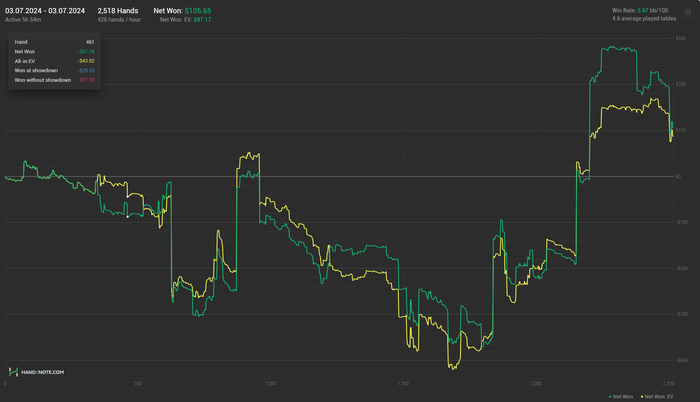Click the Hand 461 row in tooltip
Image resolution: width=700 pixels, height=402 pixels.
(x=54, y=42)
